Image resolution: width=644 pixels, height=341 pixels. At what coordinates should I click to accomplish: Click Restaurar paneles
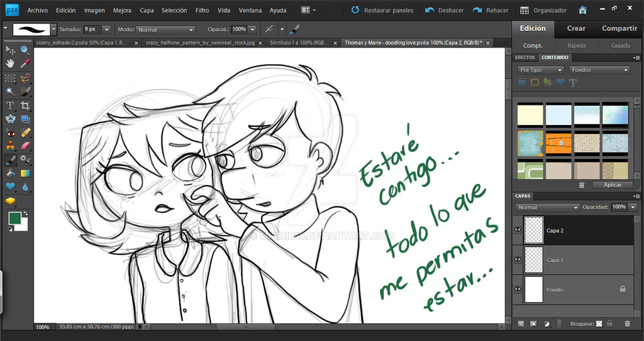(382, 10)
